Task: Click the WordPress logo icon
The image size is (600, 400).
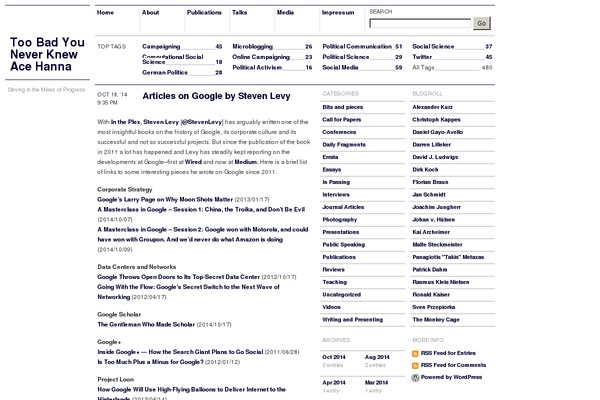Action: 415,378
